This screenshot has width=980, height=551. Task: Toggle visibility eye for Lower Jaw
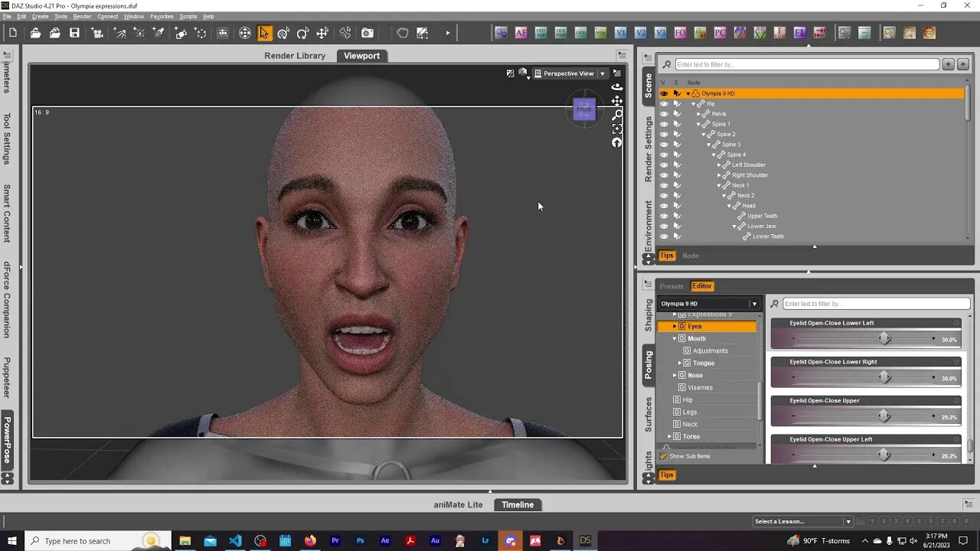(664, 226)
